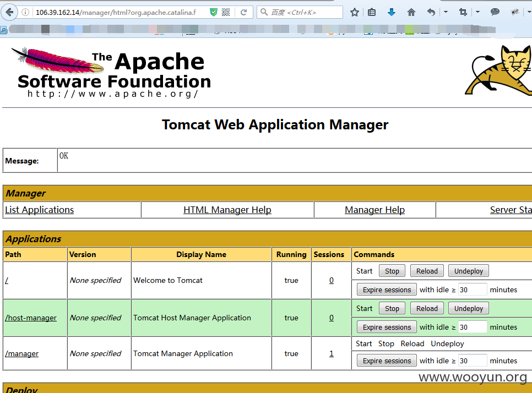Expand the dropdown next to the undo icon
This screenshot has height=393, width=532.
(446, 12)
